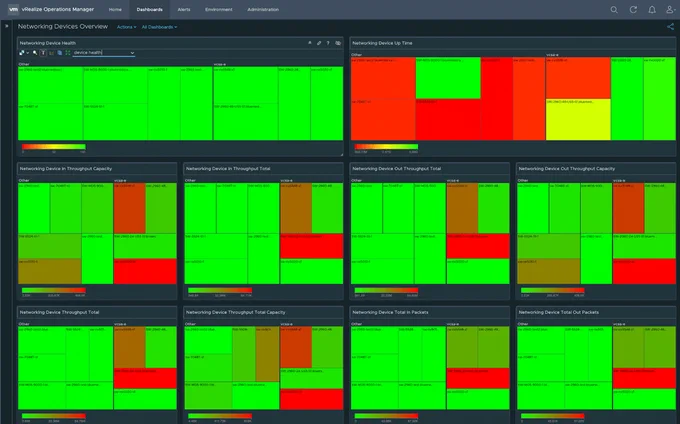The image size is (680, 424).
Task: Select the bright red cell in Out Throughput Capacity treemap
Action: 644,271
